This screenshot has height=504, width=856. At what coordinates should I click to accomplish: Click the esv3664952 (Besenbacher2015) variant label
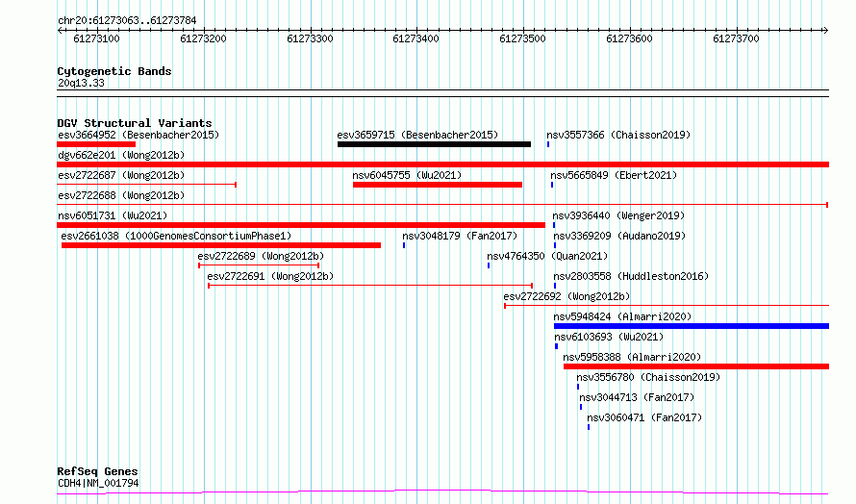point(138,135)
